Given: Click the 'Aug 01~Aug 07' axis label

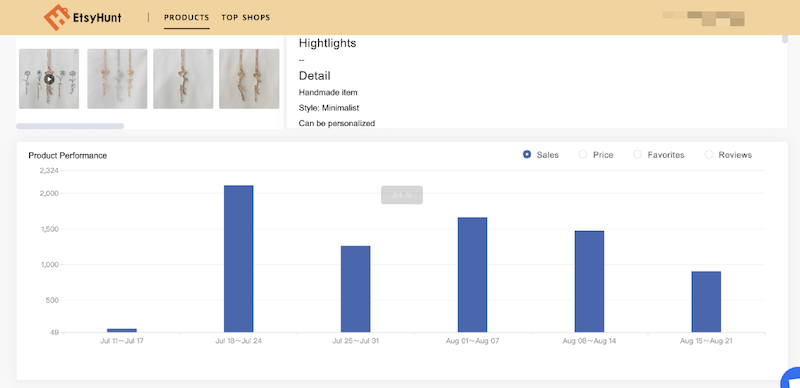Looking at the screenshot, I should click(472, 341).
